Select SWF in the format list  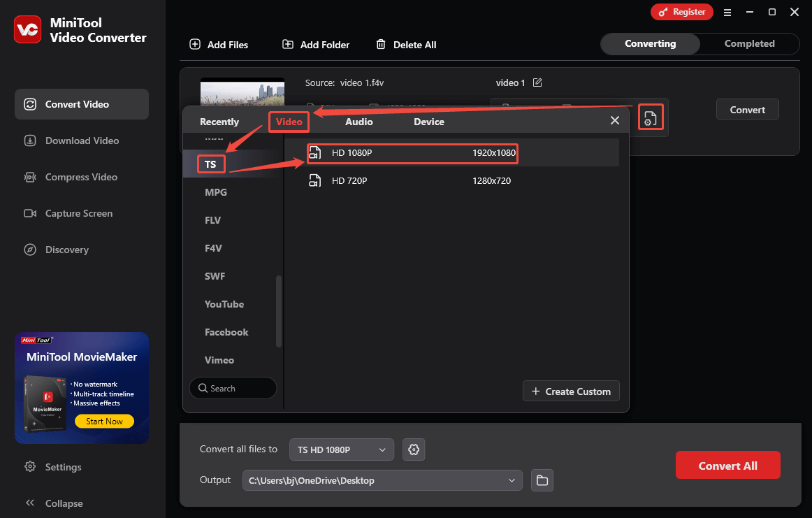click(215, 276)
